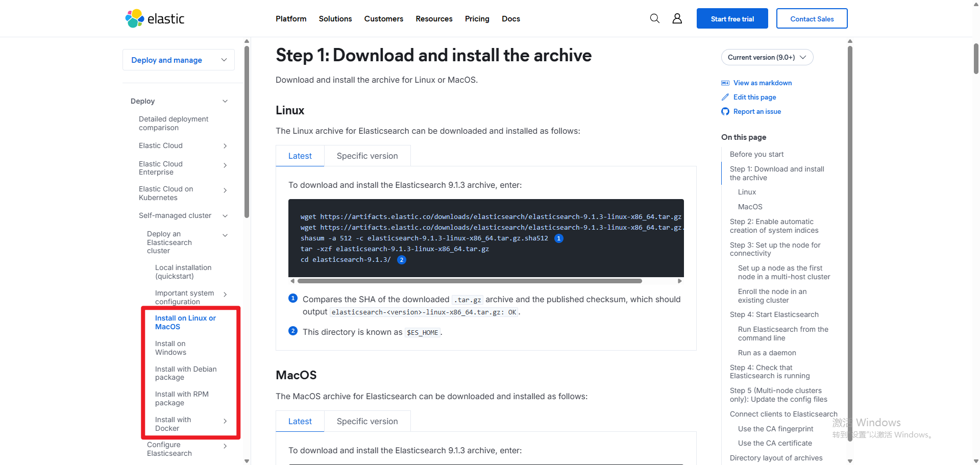The width and height of the screenshot is (980, 465).
Task: Jump to Connect clients to Elasticsearch
Action: pyautogui.click(x=783, y=414)
